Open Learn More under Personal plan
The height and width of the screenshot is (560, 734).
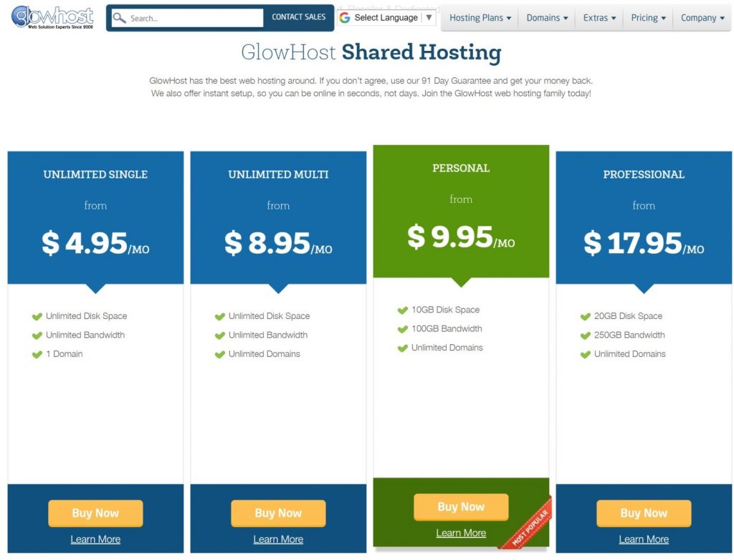461,533
